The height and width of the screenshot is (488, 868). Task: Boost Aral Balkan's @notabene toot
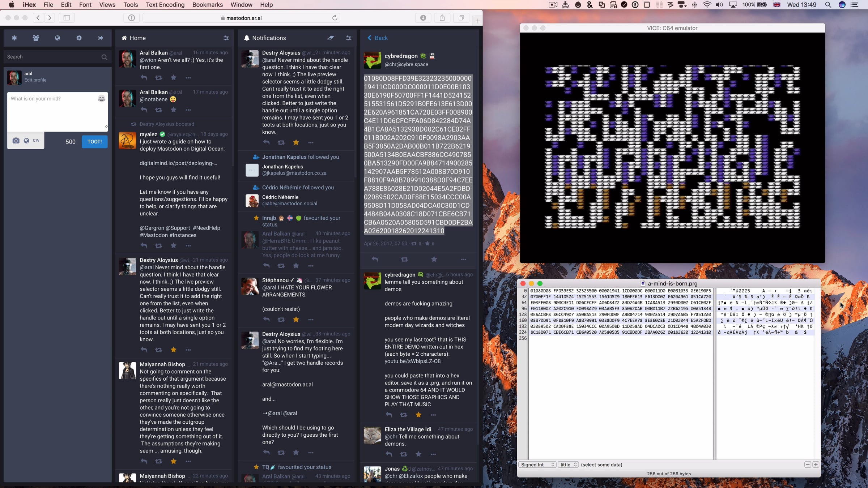coord(158,110)
